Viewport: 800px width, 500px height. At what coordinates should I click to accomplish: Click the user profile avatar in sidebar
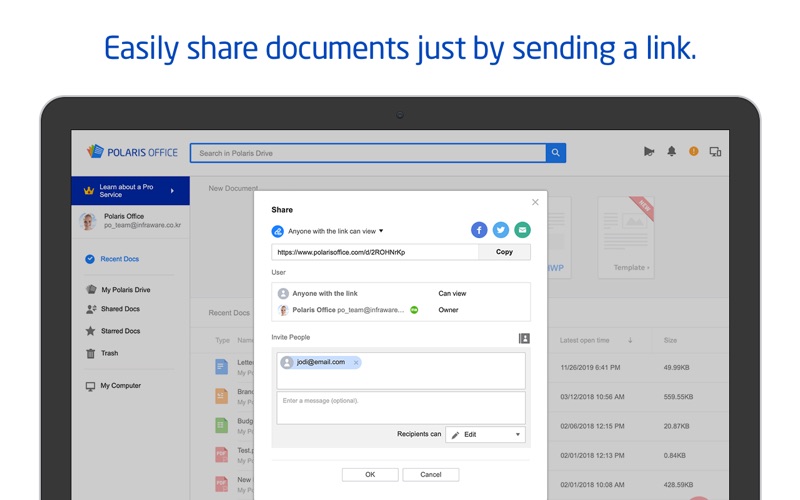(x=88, y=221)
